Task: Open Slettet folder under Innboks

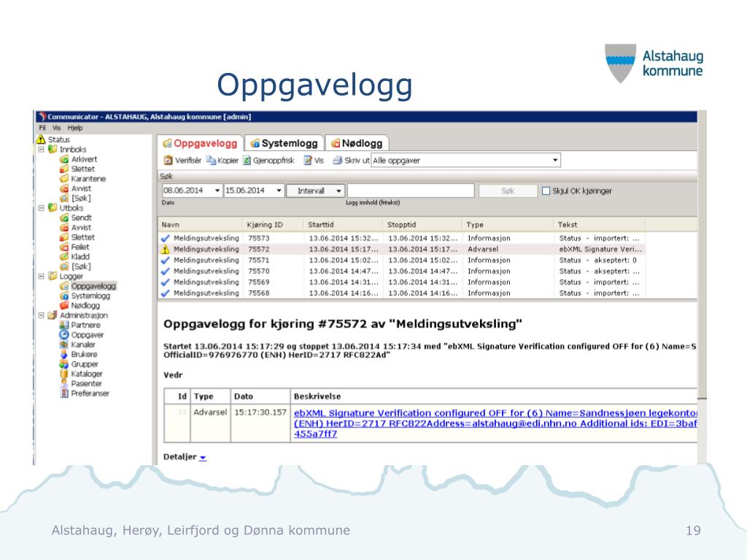Action: (77, 169)
